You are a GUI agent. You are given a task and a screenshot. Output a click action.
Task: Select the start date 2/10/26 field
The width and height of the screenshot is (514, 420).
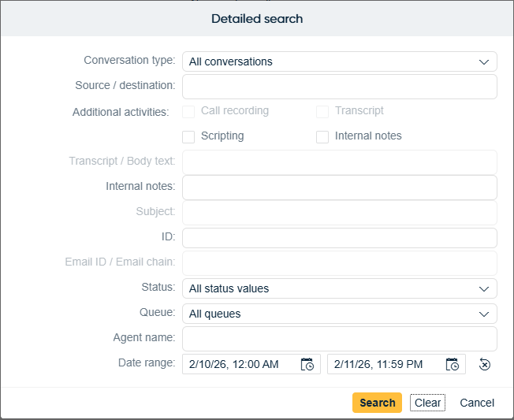251,364
